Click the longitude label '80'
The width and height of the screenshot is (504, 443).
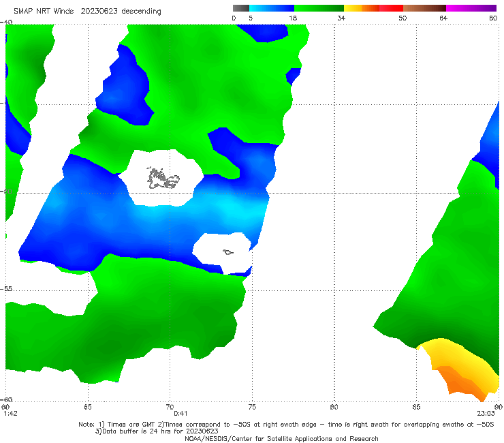click(x=334, y=407)
